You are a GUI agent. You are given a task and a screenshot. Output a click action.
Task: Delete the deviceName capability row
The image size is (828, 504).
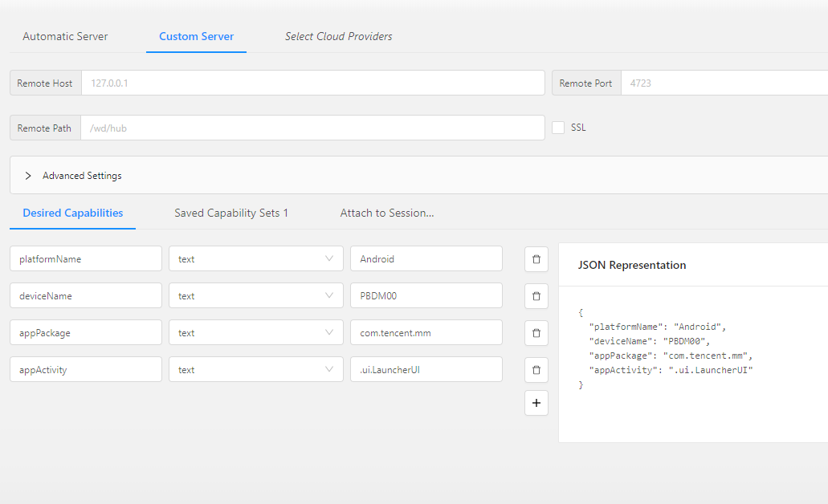point(536,296)
